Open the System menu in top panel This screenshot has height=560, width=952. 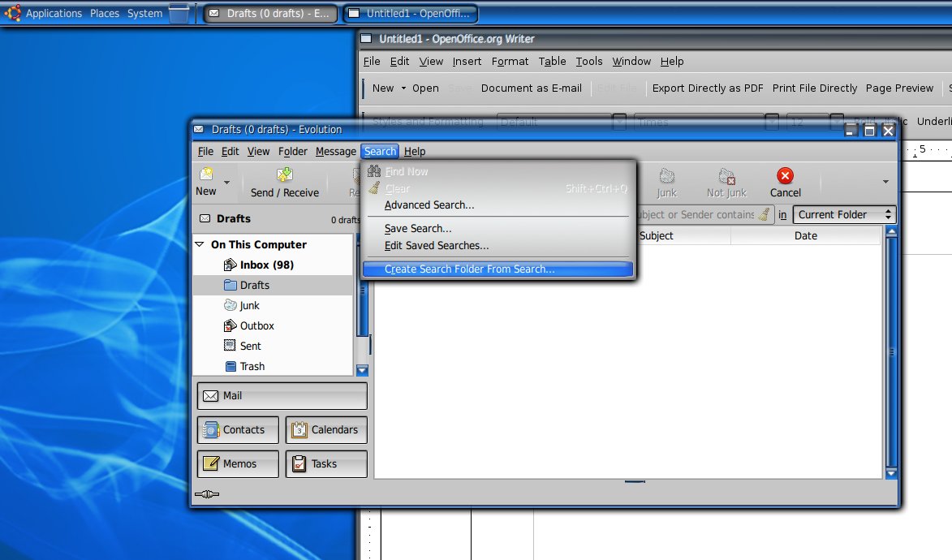click(x=144, y=13)
